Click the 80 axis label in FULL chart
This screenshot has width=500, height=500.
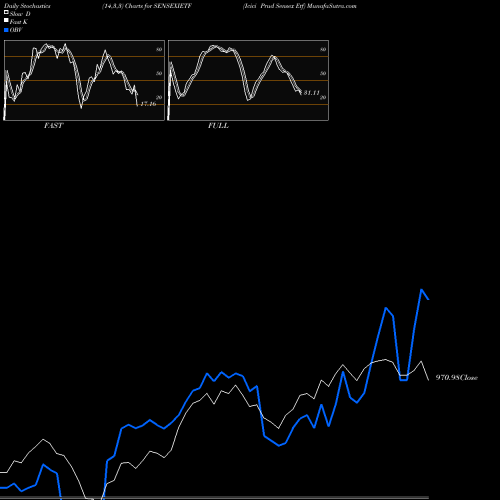(323, 50)
